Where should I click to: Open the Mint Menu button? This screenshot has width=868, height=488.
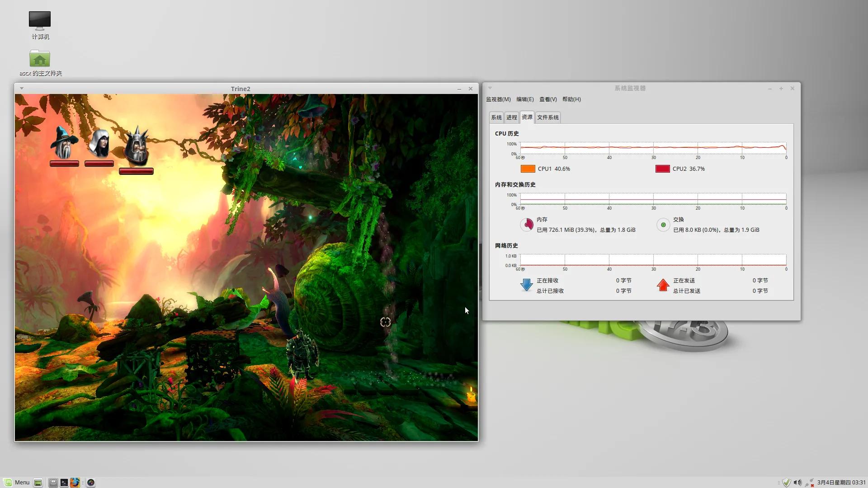[17, 483]
